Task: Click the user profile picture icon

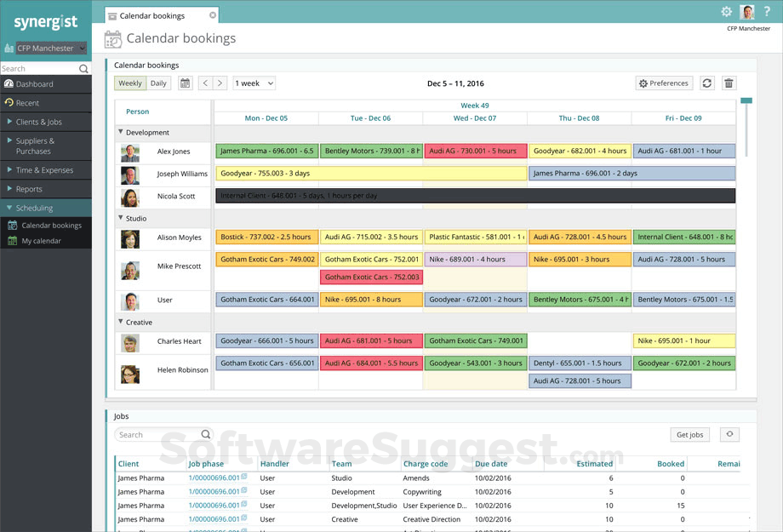Action: click(746, 11)
